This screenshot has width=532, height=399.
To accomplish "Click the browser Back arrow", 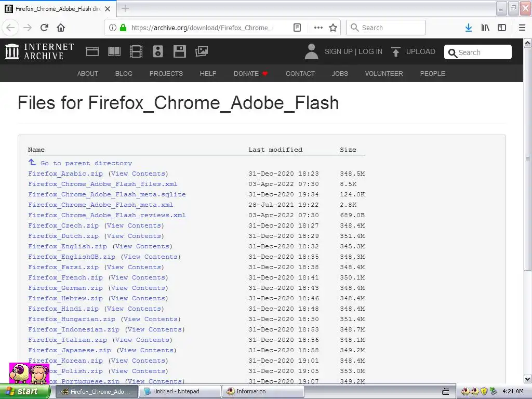I will click(10, 28).
